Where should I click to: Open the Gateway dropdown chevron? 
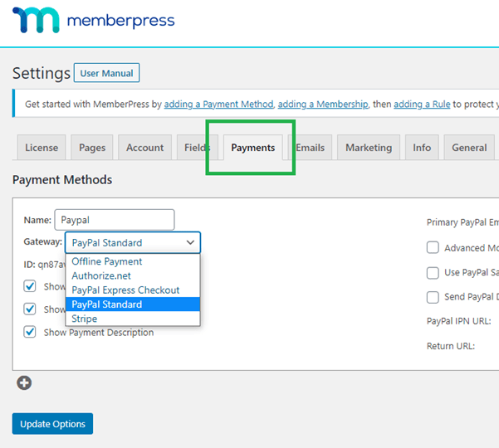[190, 242]
